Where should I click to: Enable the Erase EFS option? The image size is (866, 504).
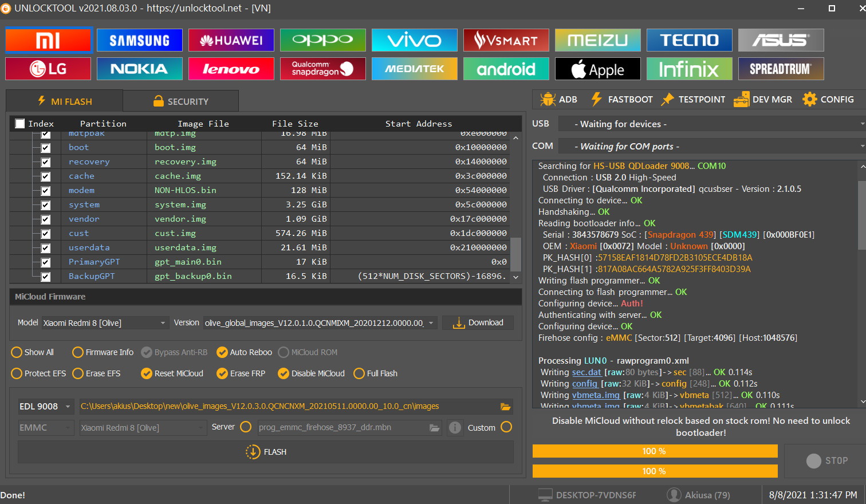point(97,373)
